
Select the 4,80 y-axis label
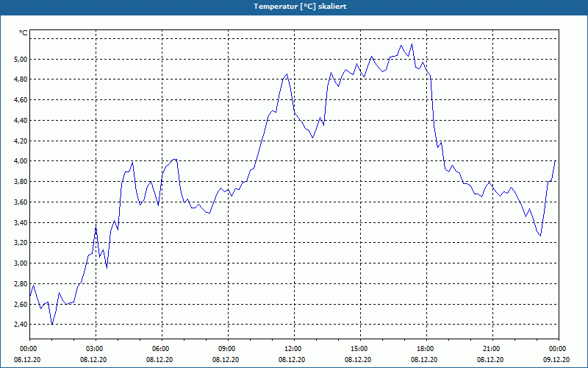pos(21,79)
